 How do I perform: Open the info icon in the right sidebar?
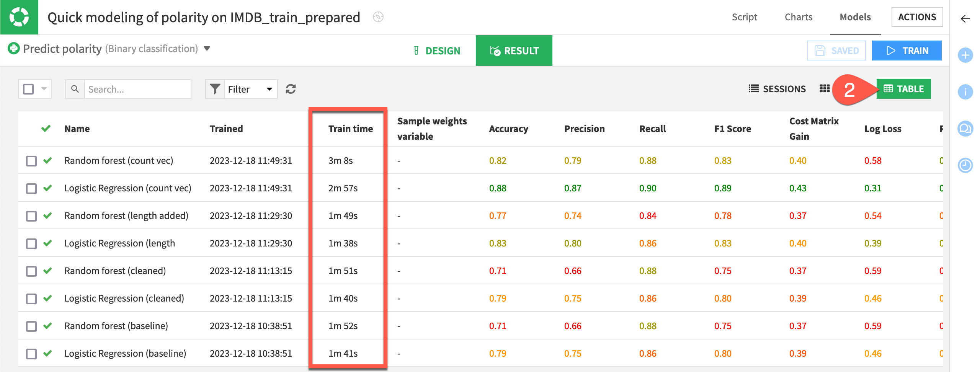coord(965,92)
